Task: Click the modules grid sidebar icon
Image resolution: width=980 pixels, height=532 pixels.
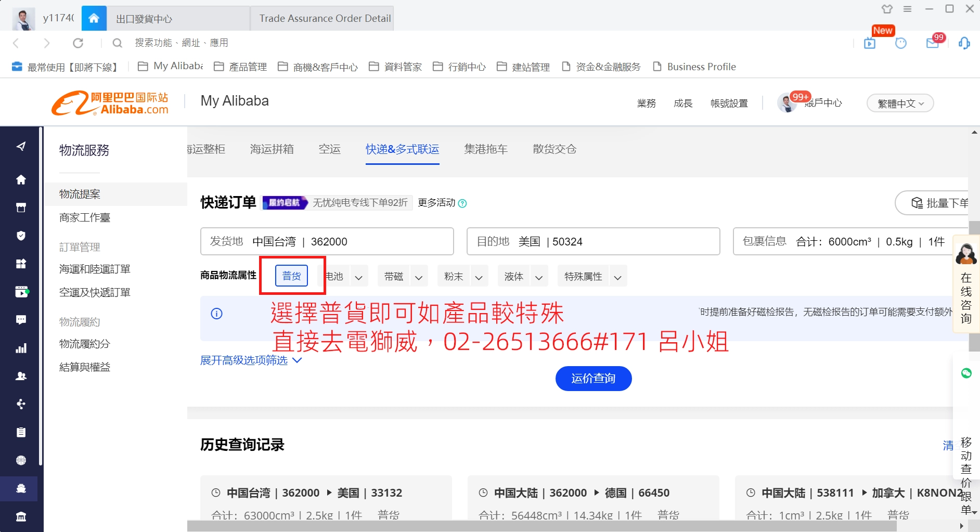Action: 21,264
